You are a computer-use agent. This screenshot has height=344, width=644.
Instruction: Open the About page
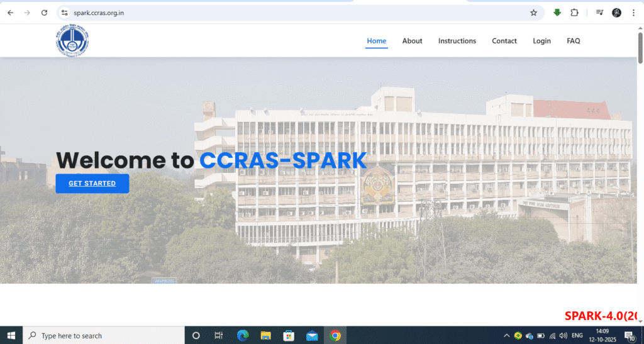pos(412,41)
